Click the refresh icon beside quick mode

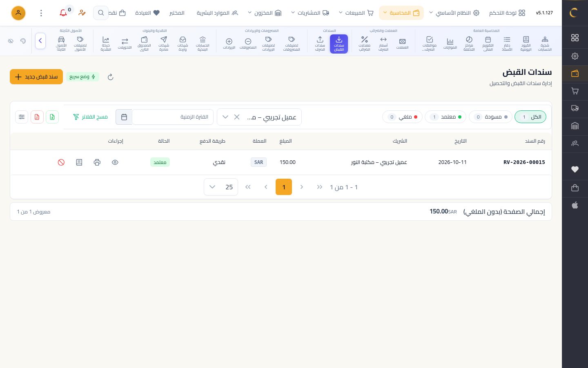(110, 77)
